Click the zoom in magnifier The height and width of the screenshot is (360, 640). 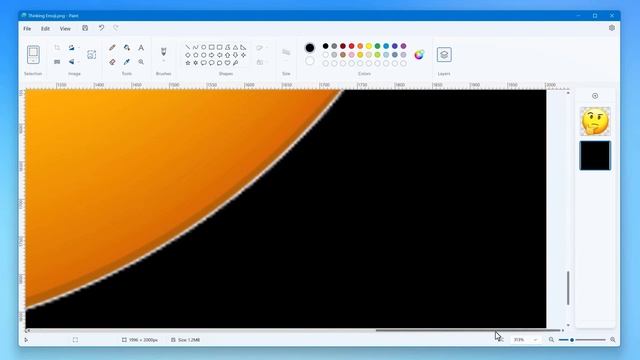click(x=613, y=340)
